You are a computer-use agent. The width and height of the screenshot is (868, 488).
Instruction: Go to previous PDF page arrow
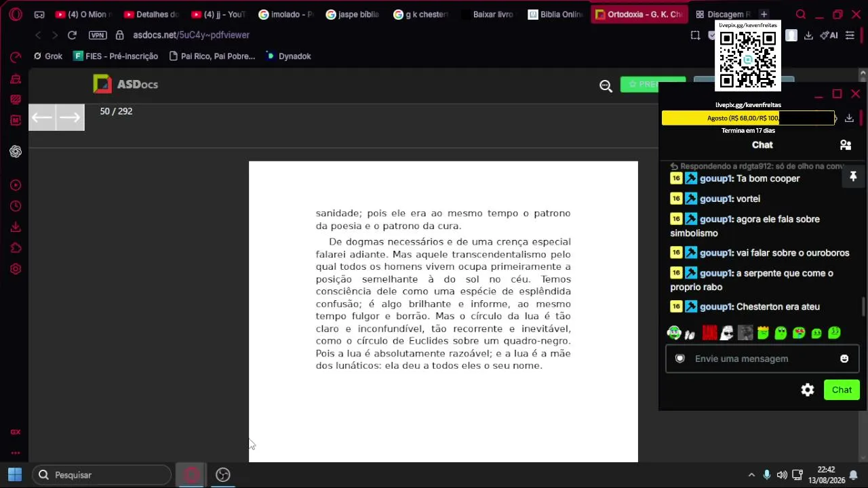pyautogui.click(x=42, y=118)
